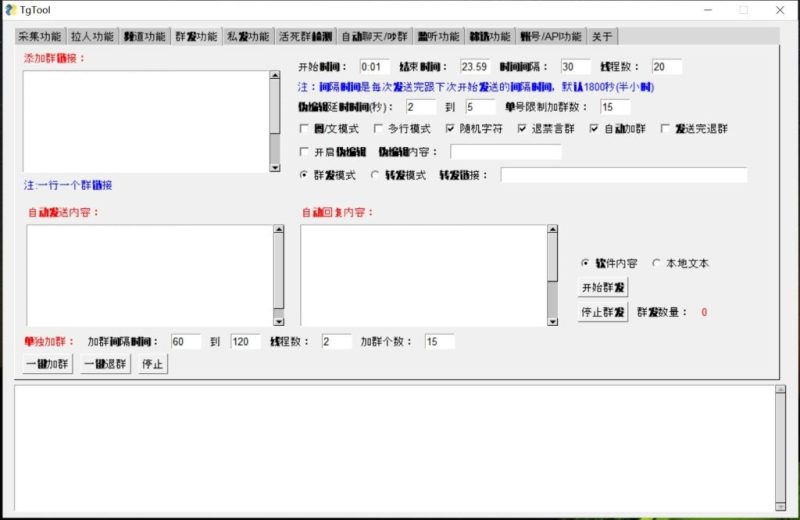Image resolution: width=800 pixels, height=520 pixels.
Task: Click the TgTool app icon in title bar
Action: (11, 10)
